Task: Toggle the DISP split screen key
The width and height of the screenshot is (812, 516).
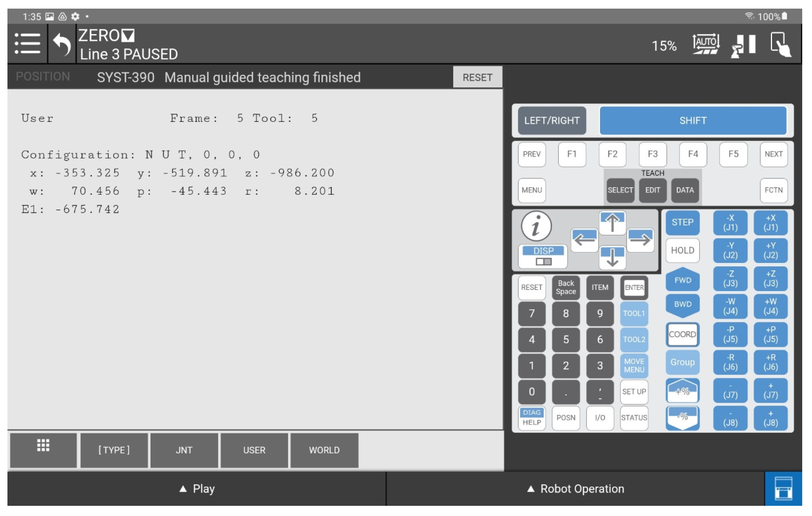Action: [543, 256]
